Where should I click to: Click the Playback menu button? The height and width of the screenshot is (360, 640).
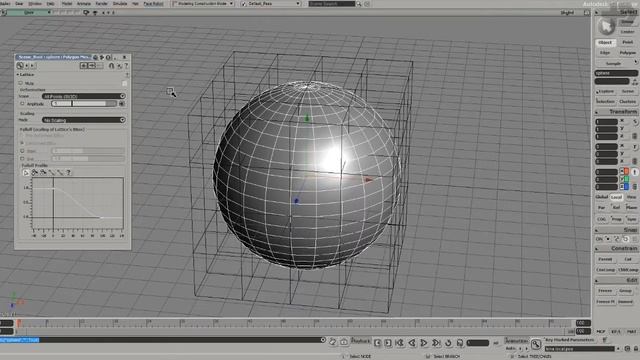(360, 341)
